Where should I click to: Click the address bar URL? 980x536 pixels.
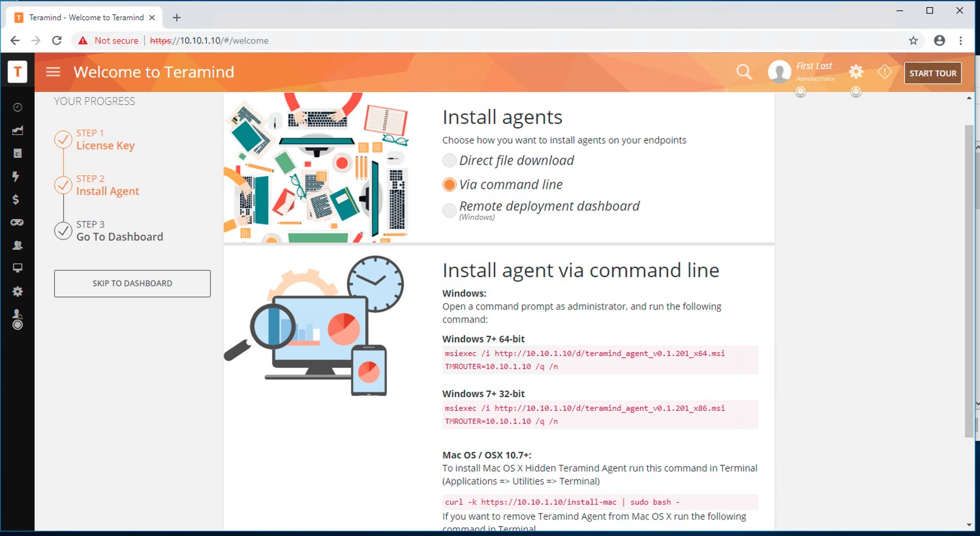coord(209,40)
